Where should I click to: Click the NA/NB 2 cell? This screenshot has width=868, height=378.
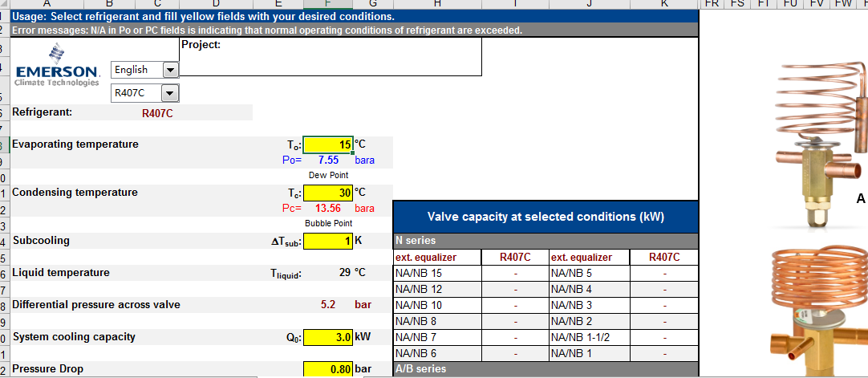[x=589, y=322]
